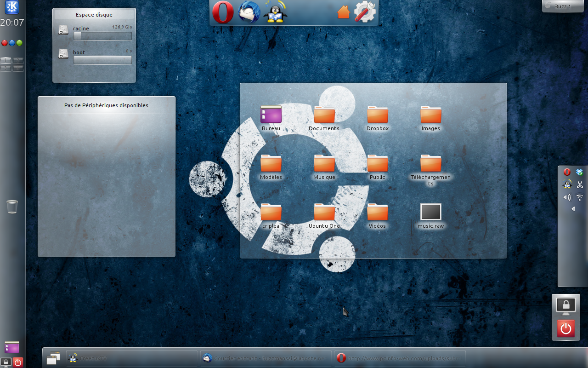Launch Opera from the top dock
The height and width of the screenshot is (368, 588).
click(x=223, y=12)
